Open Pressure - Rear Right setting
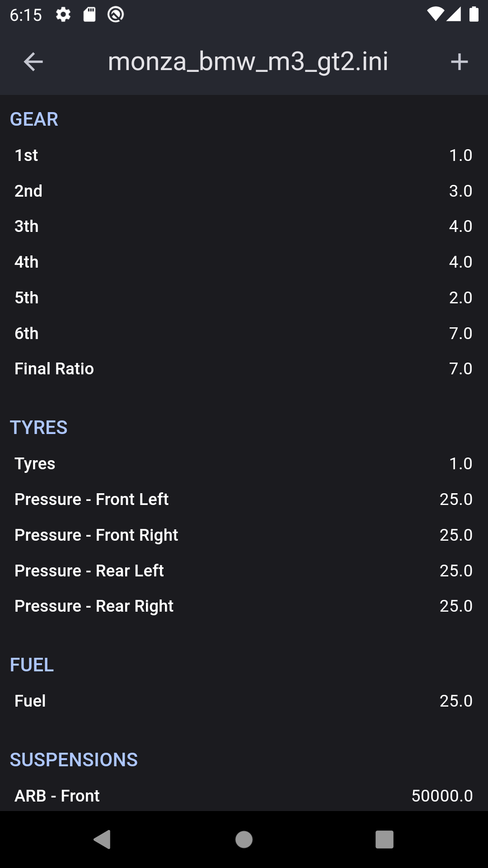Viewport: 488px width, 868px height. click(244, 606)
